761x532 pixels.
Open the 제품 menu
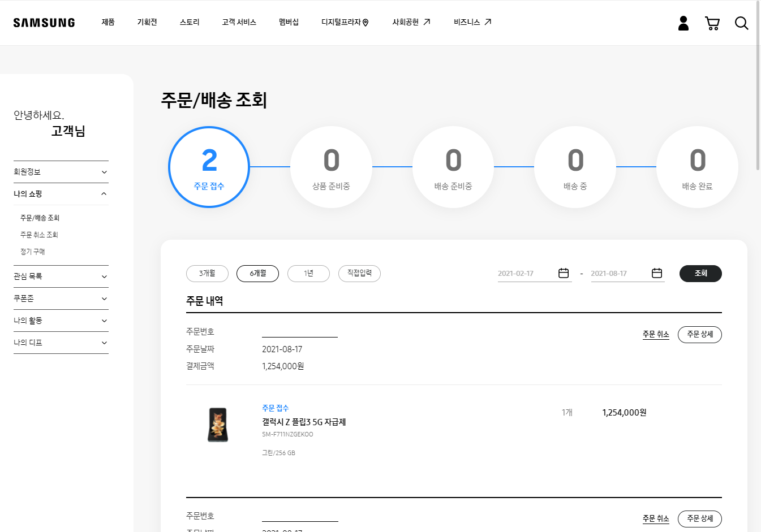pyautogui.click(x=108, y=22)
